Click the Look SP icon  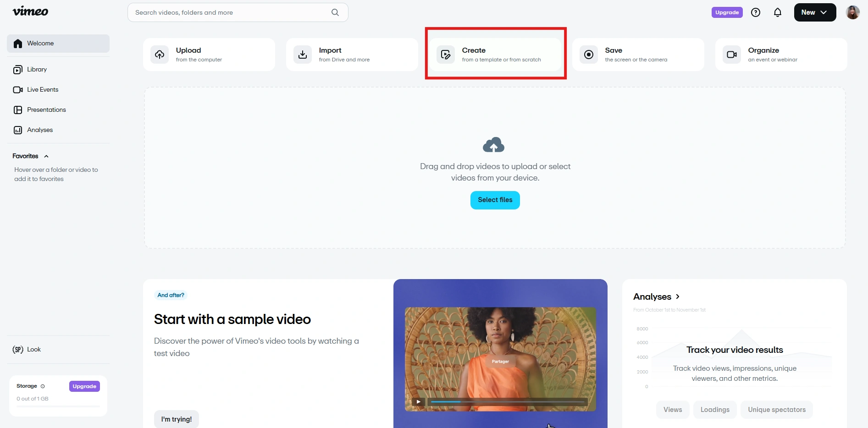(18, 350)
